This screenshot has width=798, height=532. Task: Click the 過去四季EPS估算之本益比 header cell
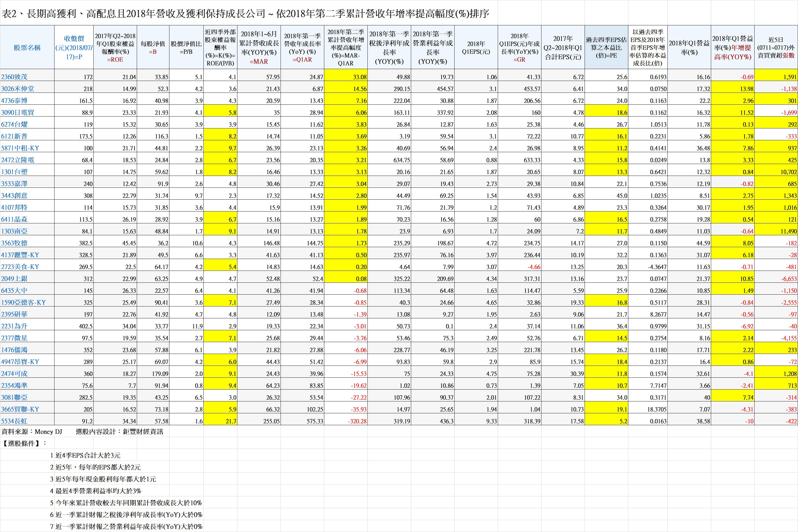pos(606,48)
